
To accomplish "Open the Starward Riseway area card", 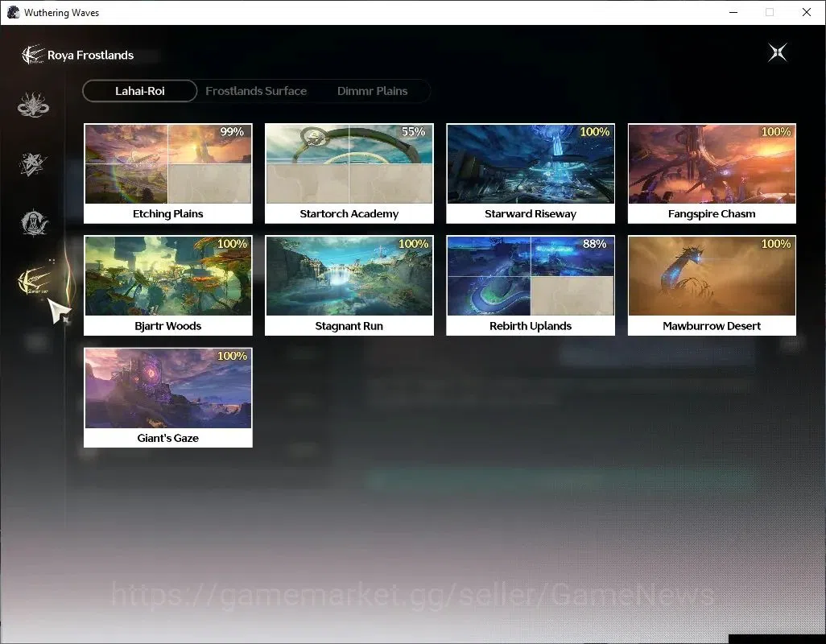I will pyautogui.click(x=531, y=173).
